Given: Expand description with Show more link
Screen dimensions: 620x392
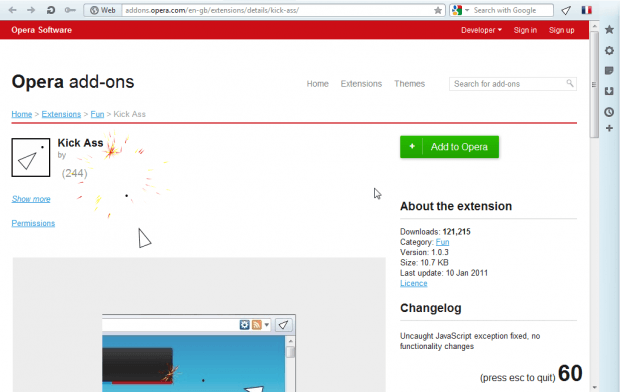Looking at the screenshot, I should point(31,199).
